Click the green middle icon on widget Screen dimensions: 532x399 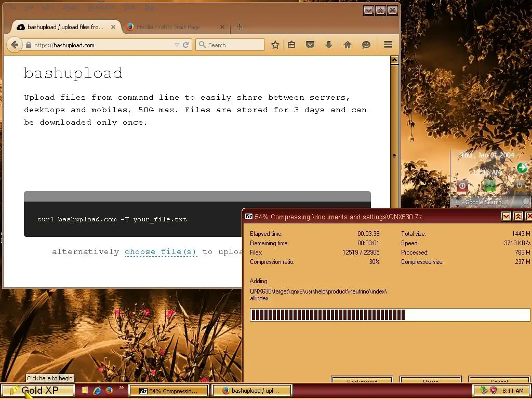tap(489, 185)
